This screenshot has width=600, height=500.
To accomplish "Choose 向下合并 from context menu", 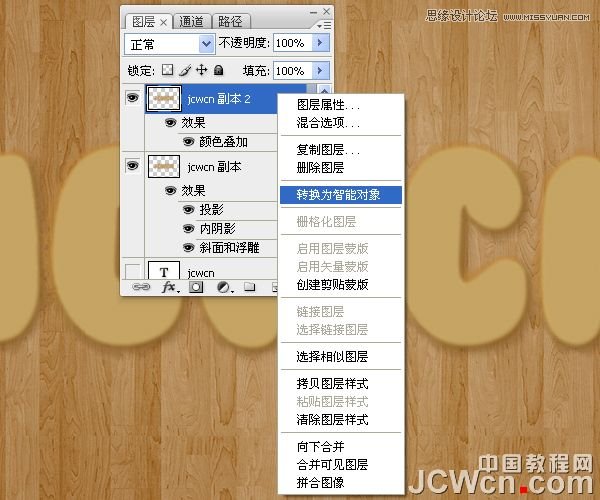I will click(x=320, y=446).
